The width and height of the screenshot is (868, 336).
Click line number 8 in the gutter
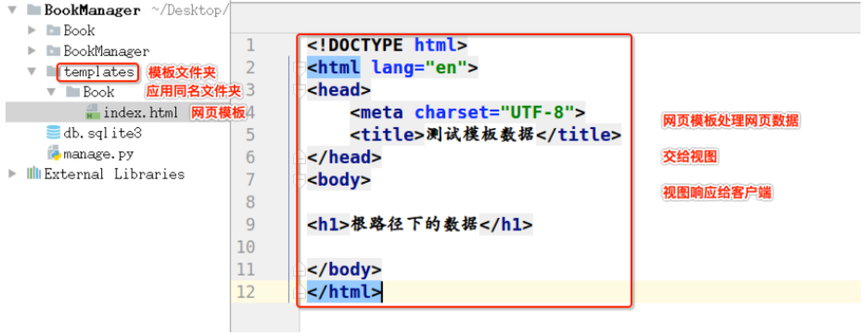coord(249,202)
